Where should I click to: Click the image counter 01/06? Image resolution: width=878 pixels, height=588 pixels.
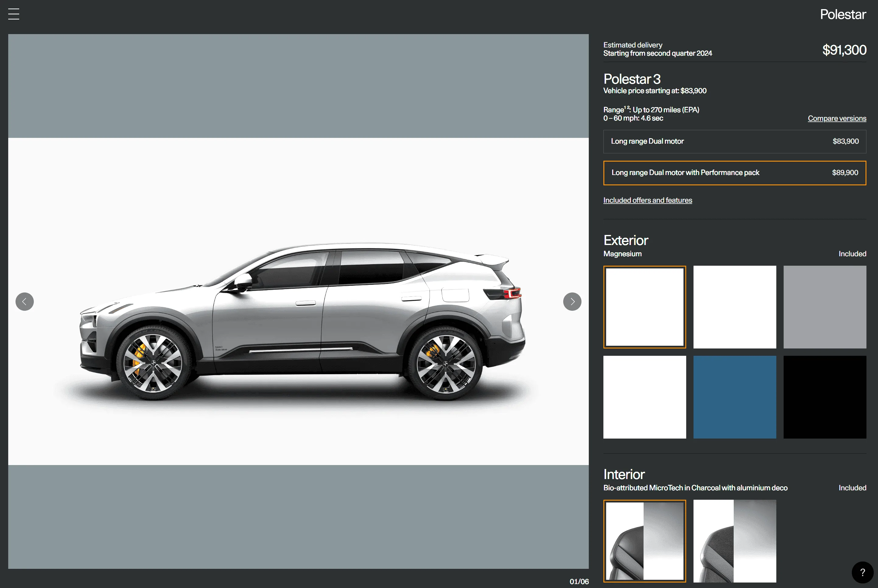point(579,581)
